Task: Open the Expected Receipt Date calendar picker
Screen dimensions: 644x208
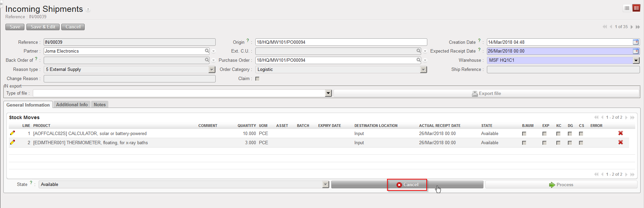Action: coord(636,51)
